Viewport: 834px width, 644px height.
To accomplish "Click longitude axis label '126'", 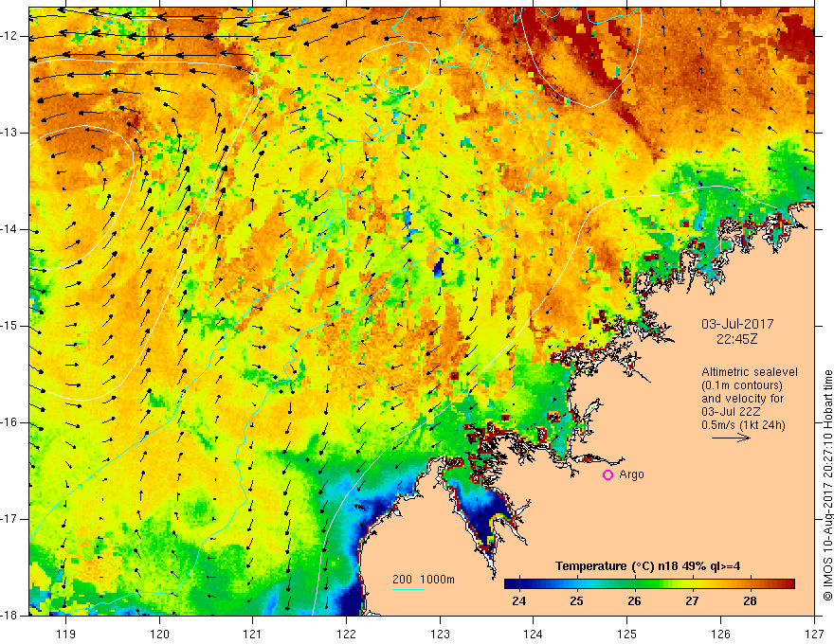I will click(x=720, y=634).
